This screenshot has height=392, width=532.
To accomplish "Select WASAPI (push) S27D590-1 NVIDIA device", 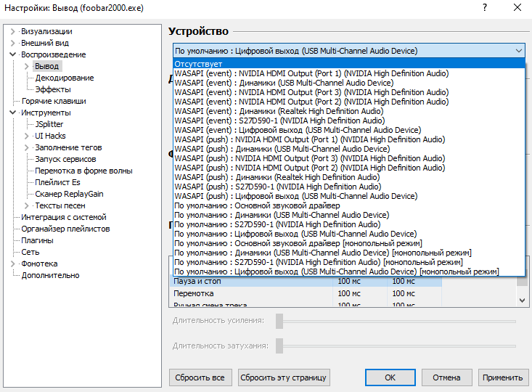I will [277, 187].
